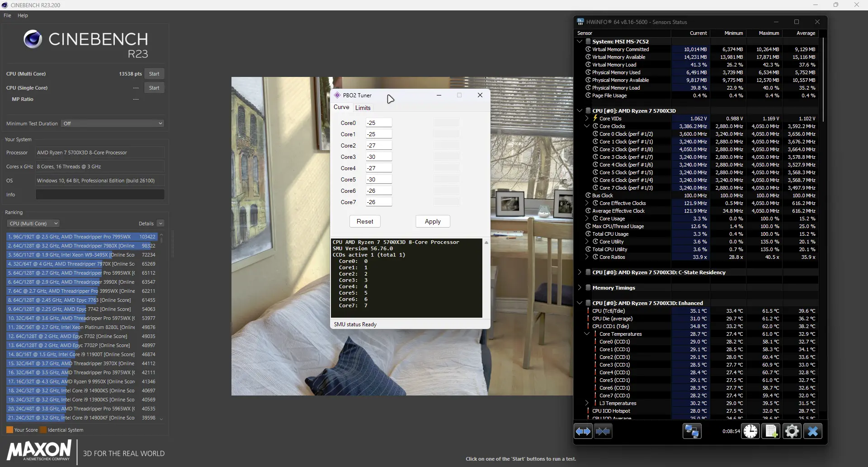Click the Maximum column header in HWiNFO
The height and width of the screenshot is (467, 868).
(764, 33)
